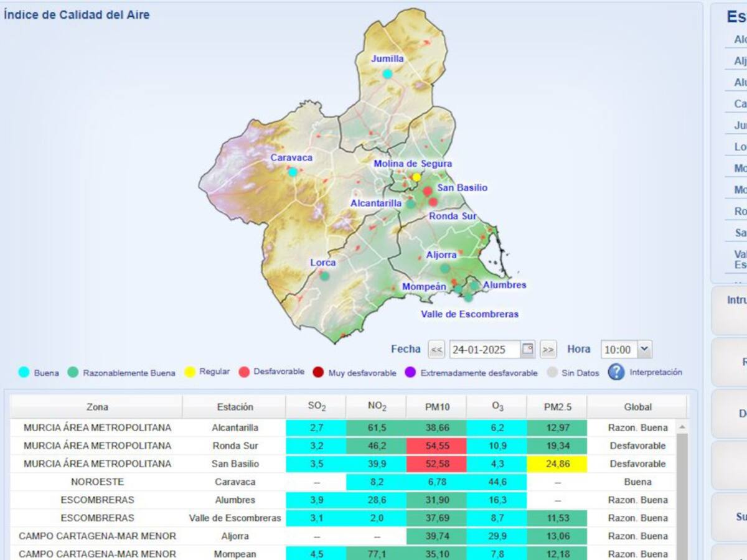Click the Valle de Escombreras map dot
The height and width of the screenshot is (560, 747).
[468, 297]
